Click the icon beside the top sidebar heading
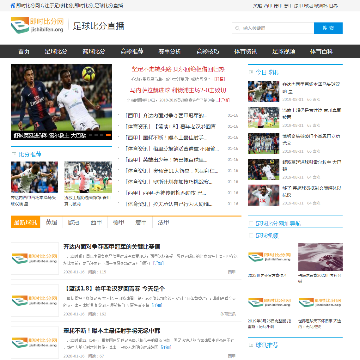 point(251,72)
